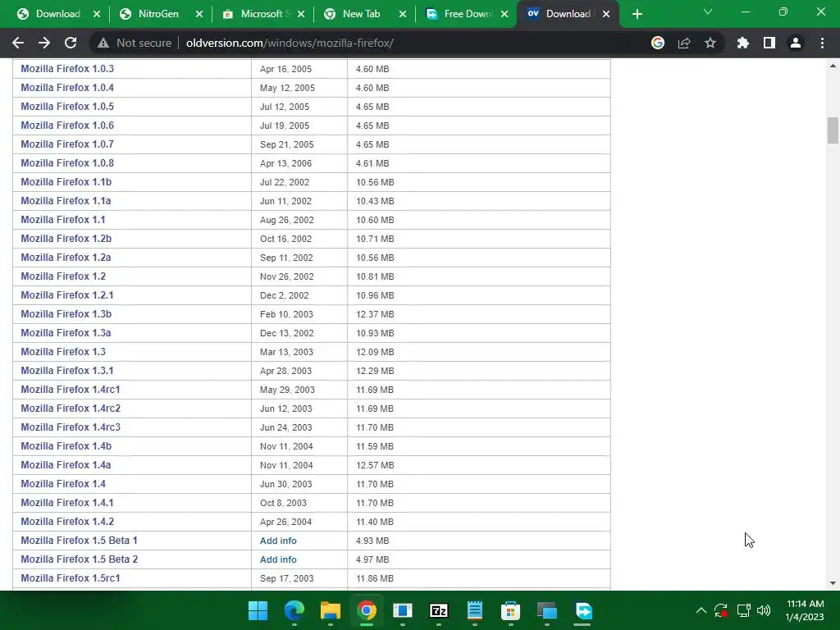Screen dimensions: 840x630
Task: Click the Chrome taskbar icon
Action: point(367,610)
